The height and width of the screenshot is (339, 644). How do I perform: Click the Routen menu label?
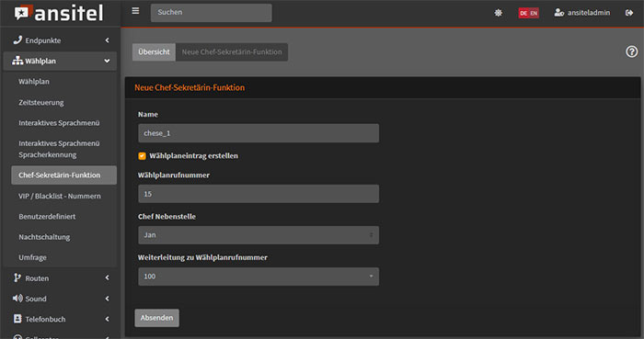point(37,278)
